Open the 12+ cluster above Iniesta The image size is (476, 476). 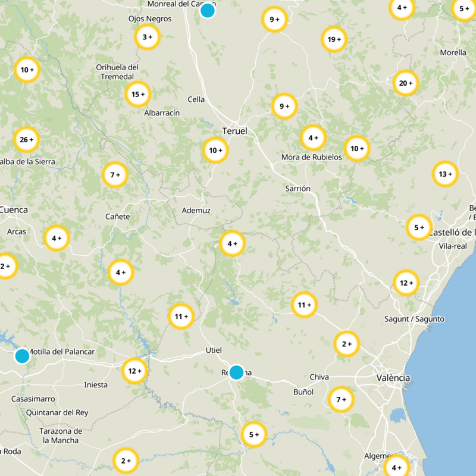[x=135, y=371]
